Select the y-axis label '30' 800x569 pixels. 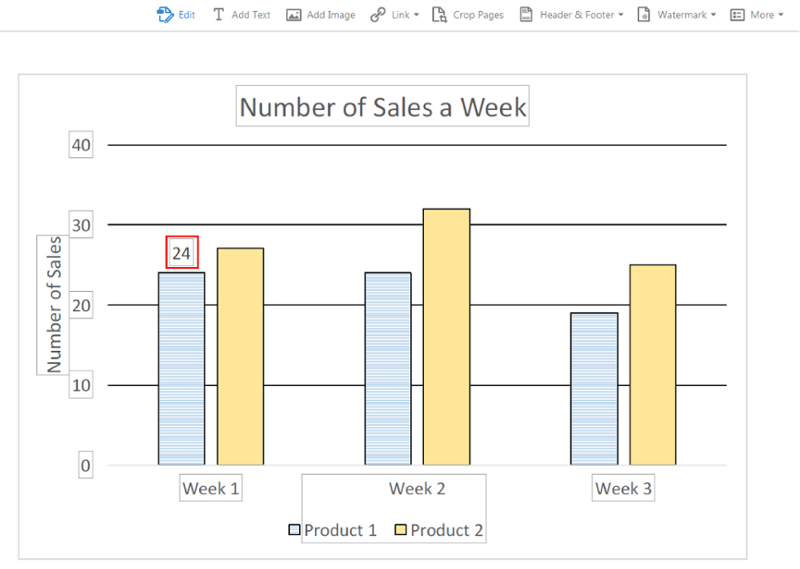[x=81, y=225]
